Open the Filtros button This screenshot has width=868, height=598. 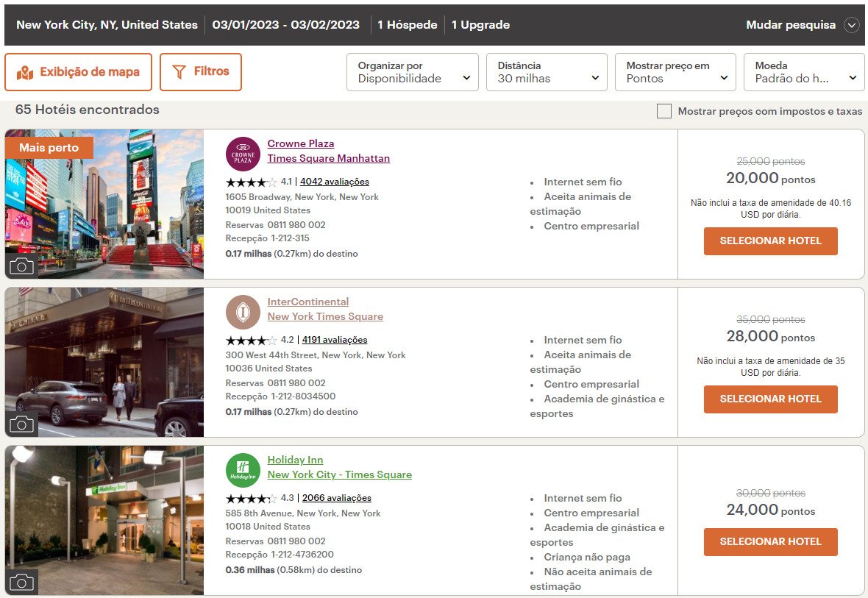pyautogui.click(x=200, y=72)
